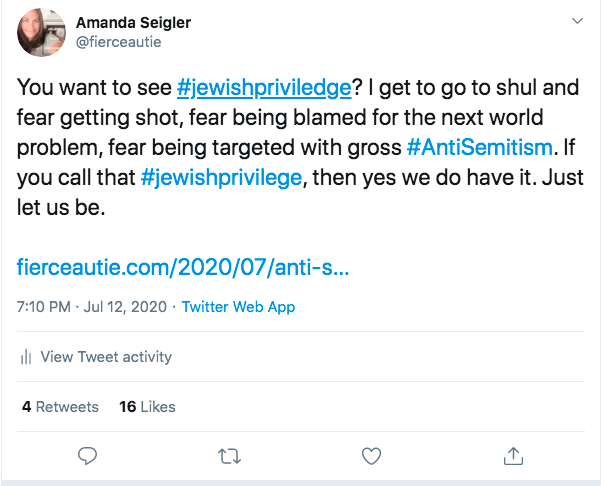Screen dimensions: 604x486
Task: Open Amanda Seigler's profile picture
Action: 42,32
